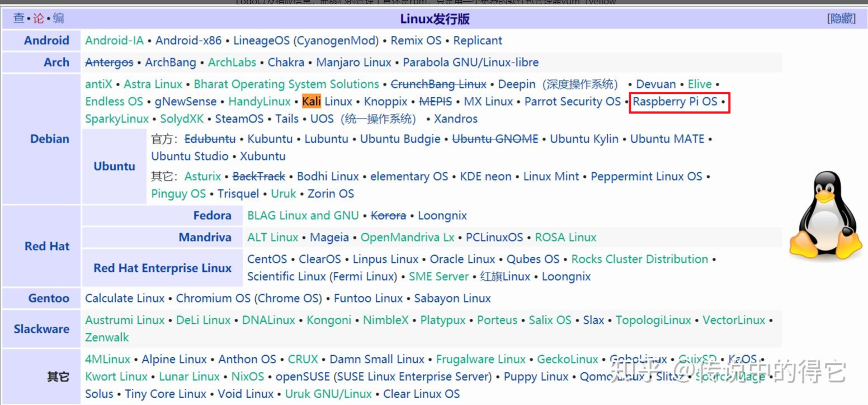Open Red Hat Enterprise Linux heading link
Screen dimensions: 868x405
[x=162, y=268]
